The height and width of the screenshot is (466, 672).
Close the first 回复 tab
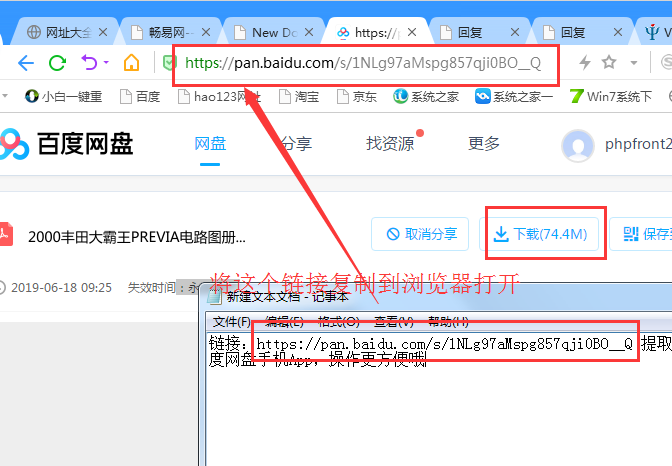pyautogui.click(x=515, y=32)
